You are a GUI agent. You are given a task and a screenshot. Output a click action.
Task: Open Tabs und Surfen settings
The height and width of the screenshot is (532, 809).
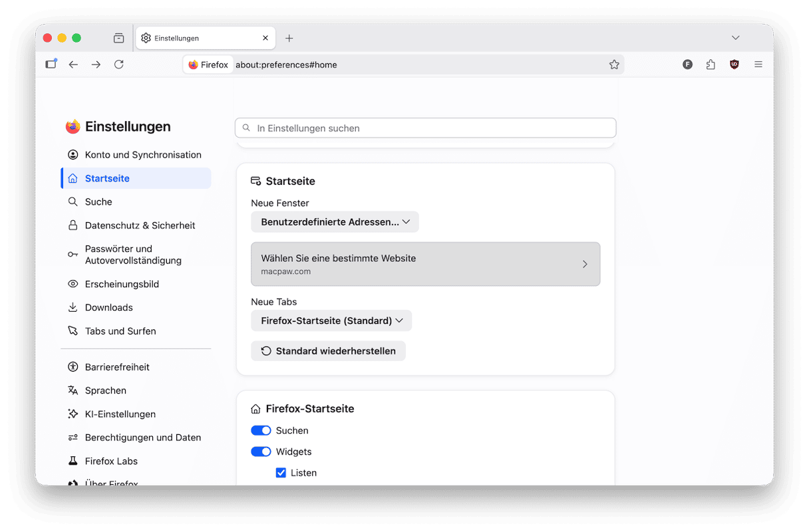pyautogui.click(x=136, y=331)
